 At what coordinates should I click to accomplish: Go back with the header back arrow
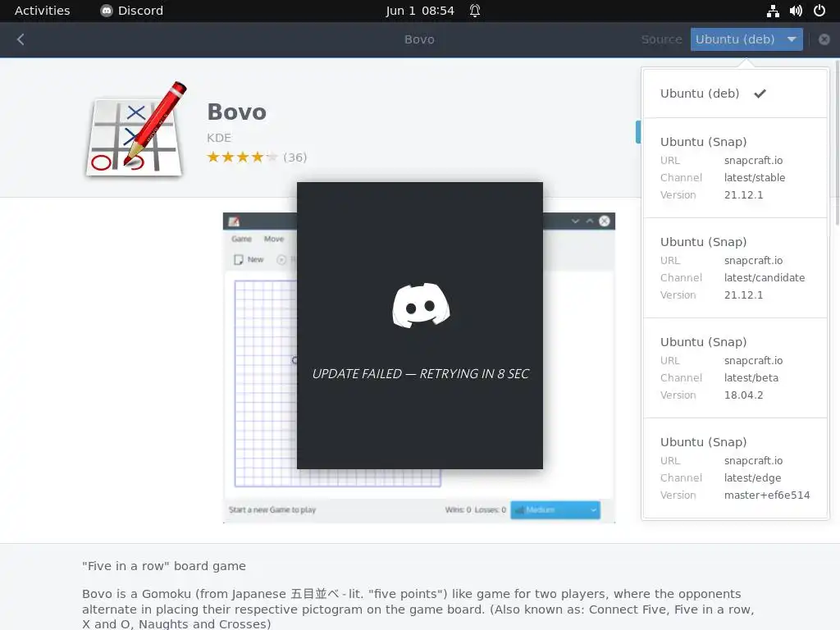(21, 39)
